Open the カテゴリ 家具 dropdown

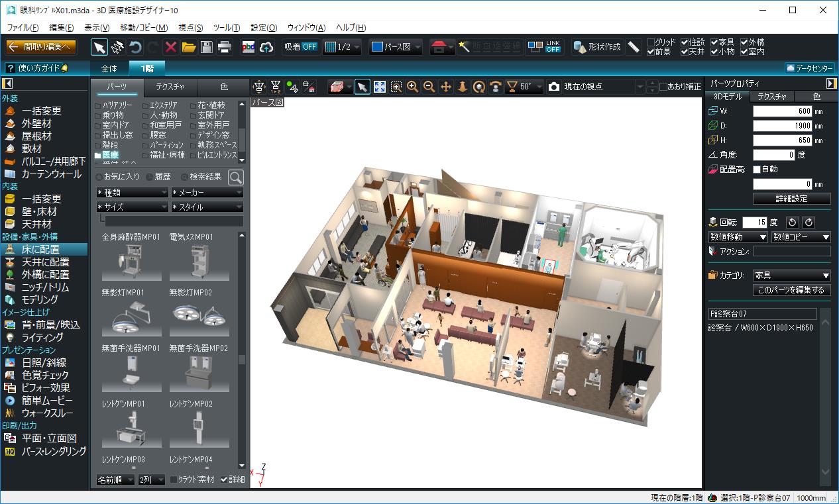pyautogui.click(x=792, y=276)
